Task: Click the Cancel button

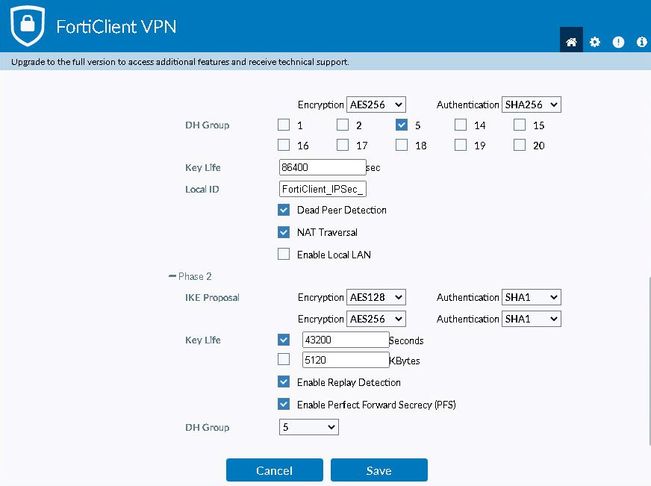Action: click(274, 470)
